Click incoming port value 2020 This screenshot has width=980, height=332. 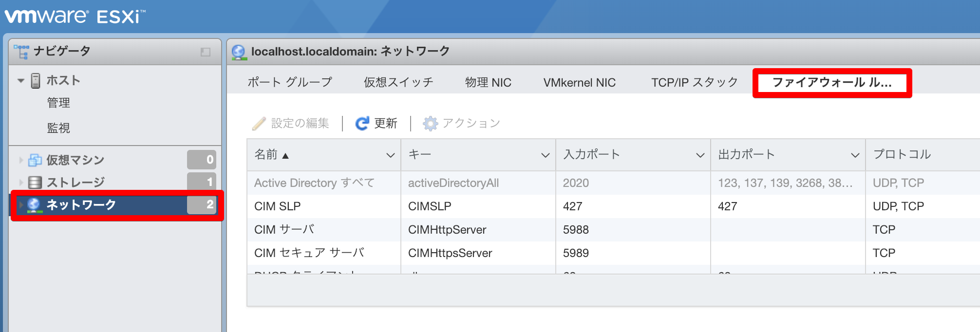(x=576, y=183)
